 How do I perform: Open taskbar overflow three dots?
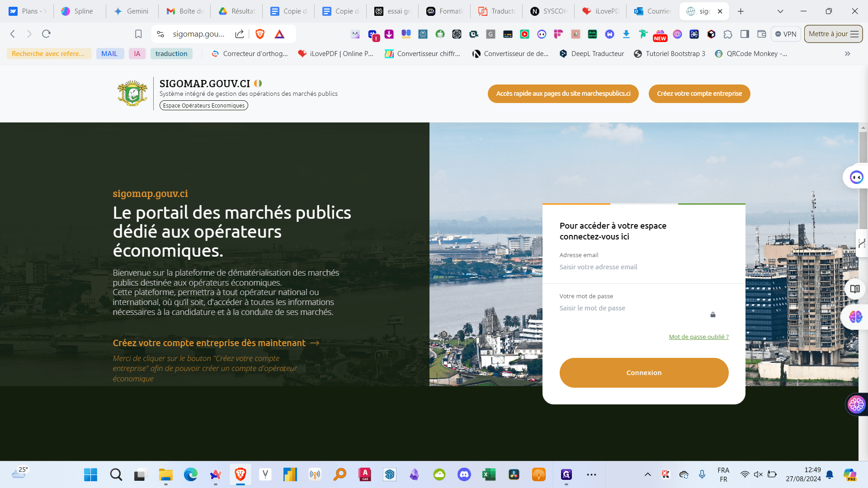(591, 474)
